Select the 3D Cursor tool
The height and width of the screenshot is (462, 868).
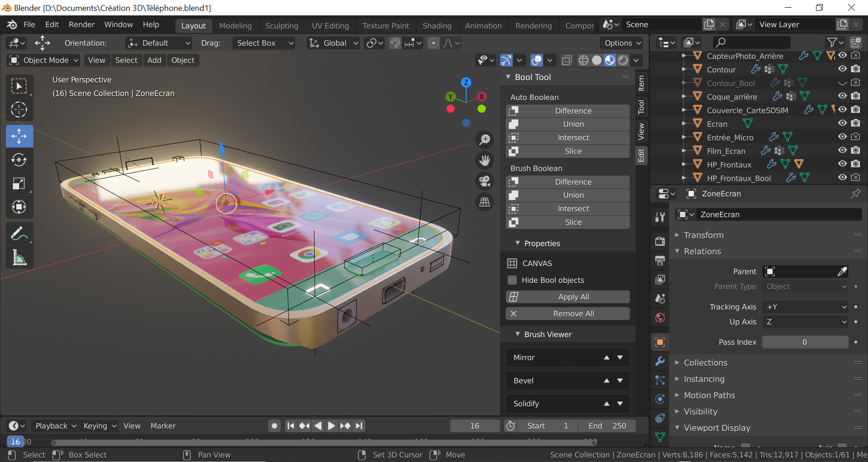click(x=19, y=110)
